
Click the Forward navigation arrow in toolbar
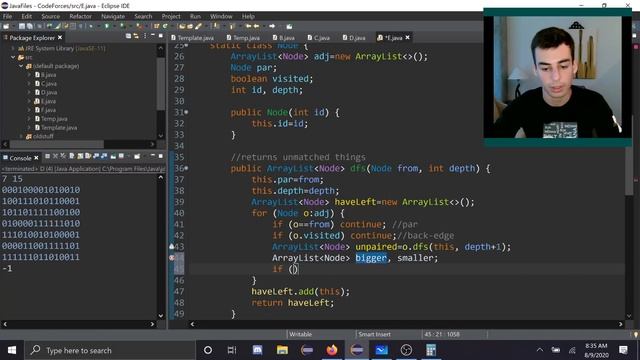pos(272,26)
